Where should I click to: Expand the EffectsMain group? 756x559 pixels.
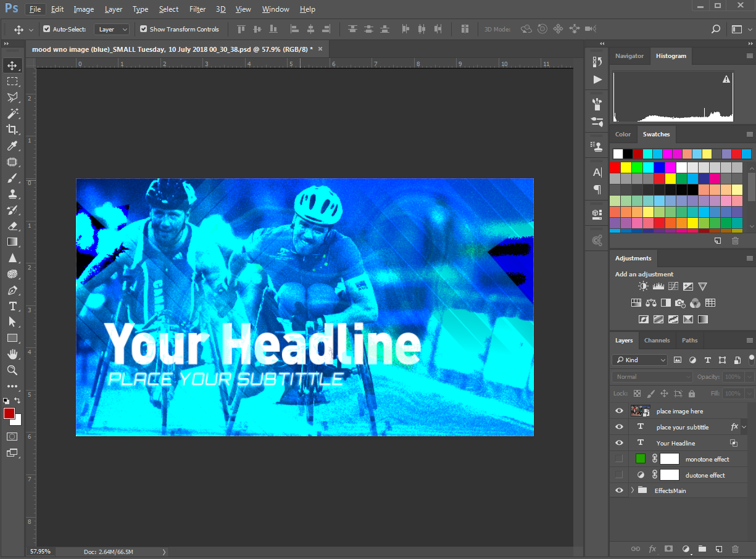633,491
